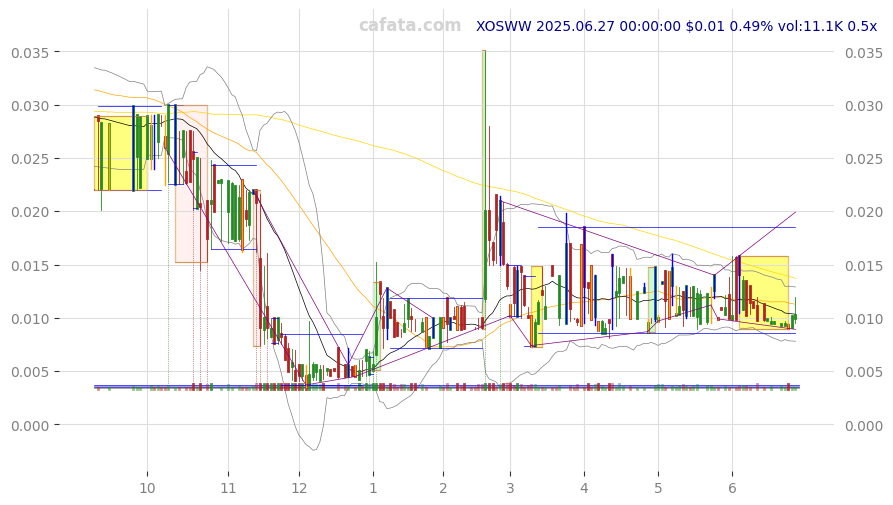Click left y-axis label 0.000

tap(30, 425)
